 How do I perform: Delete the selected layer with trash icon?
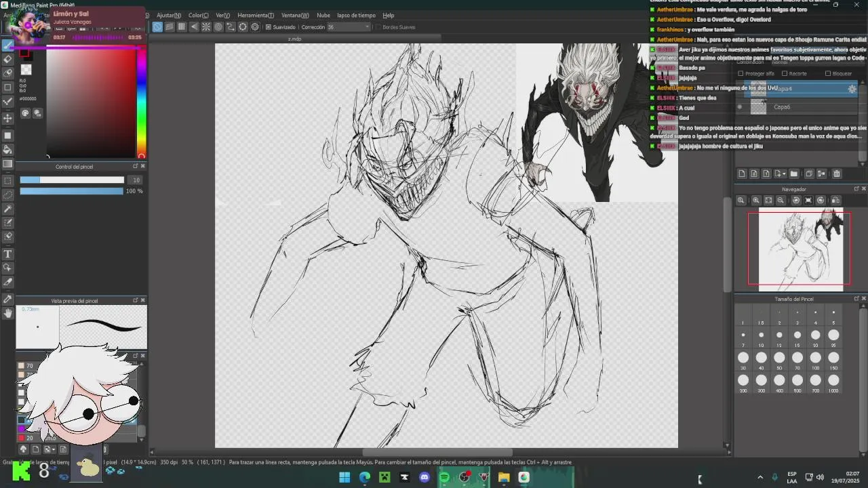point(836,174)
